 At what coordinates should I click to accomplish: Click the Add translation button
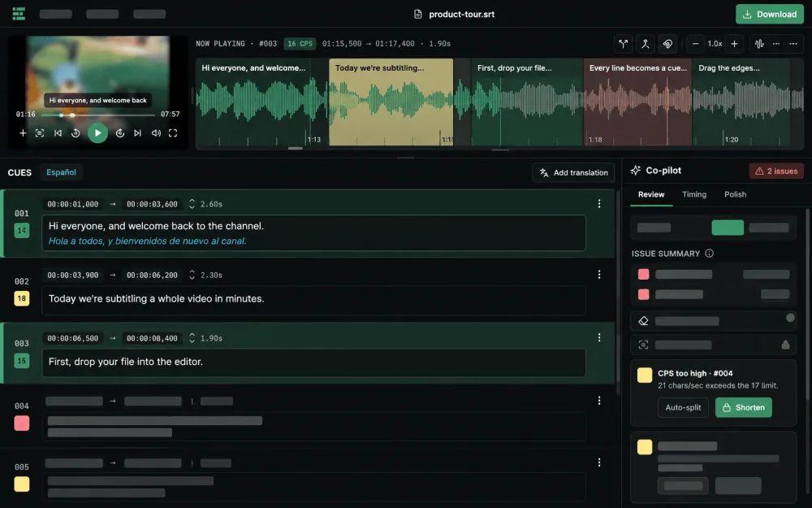click(573, 172)
